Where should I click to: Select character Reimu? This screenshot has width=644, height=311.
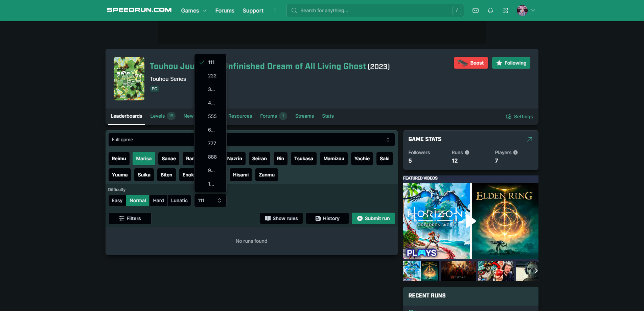click(x=119, y=159)
